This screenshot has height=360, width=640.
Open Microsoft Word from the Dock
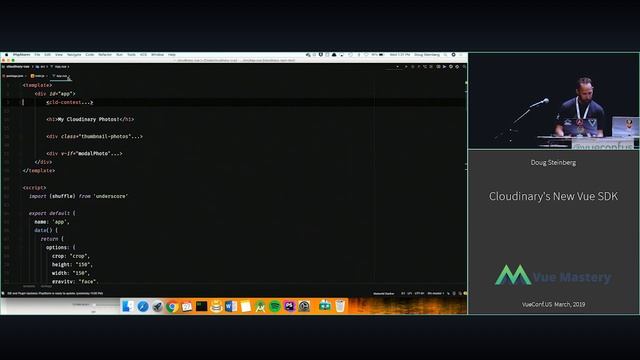click(x=231, y=306)
